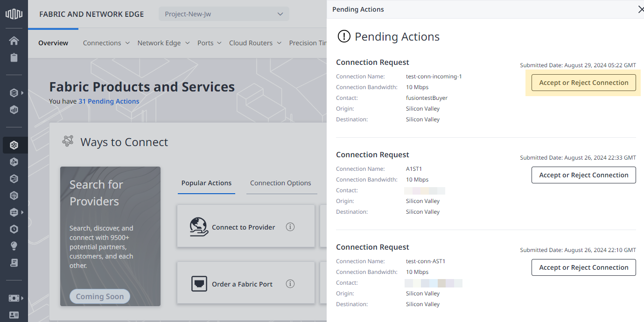Click the Search for Providers card
This screenshot has height=322, width=644.
click(x=110, y=236)
